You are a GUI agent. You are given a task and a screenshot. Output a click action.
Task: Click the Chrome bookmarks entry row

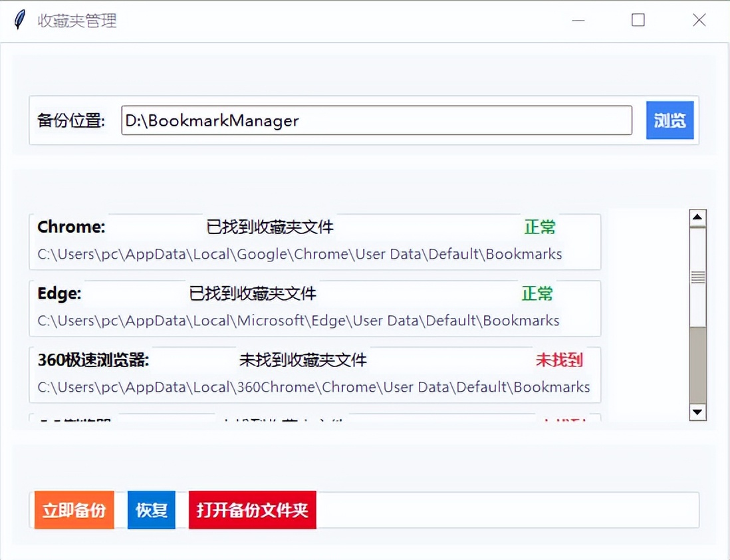314,241
